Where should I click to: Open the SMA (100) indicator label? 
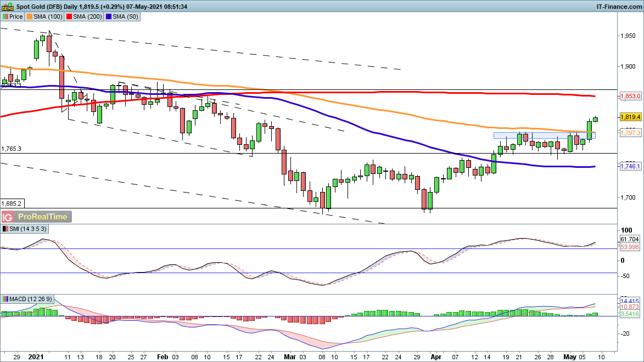click(47, 16)
